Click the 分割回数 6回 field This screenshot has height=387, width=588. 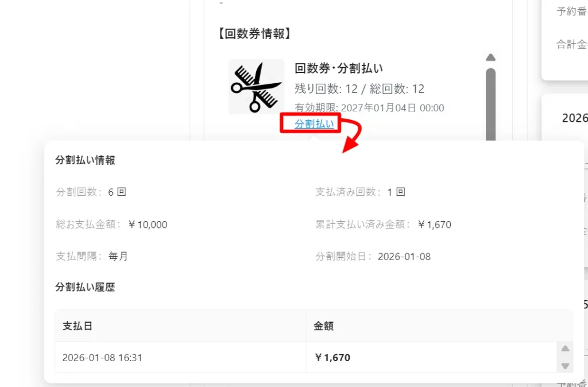pos(91,192)
